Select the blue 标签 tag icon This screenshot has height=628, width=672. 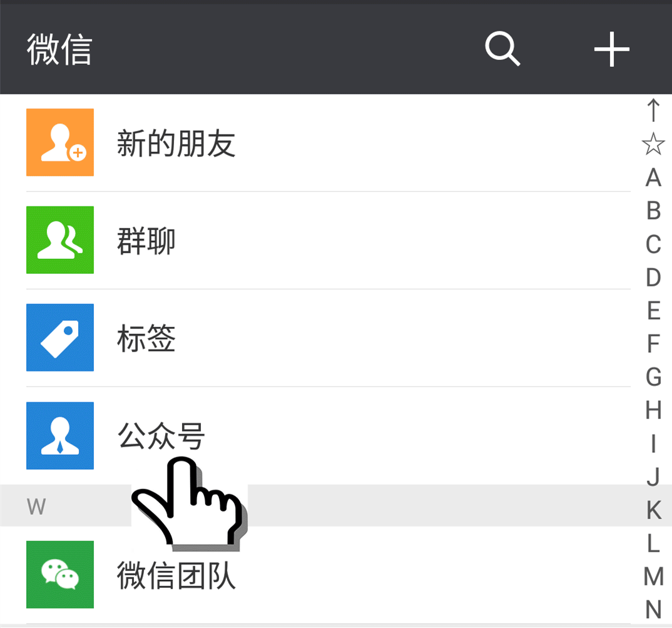(x=60, y=338)
